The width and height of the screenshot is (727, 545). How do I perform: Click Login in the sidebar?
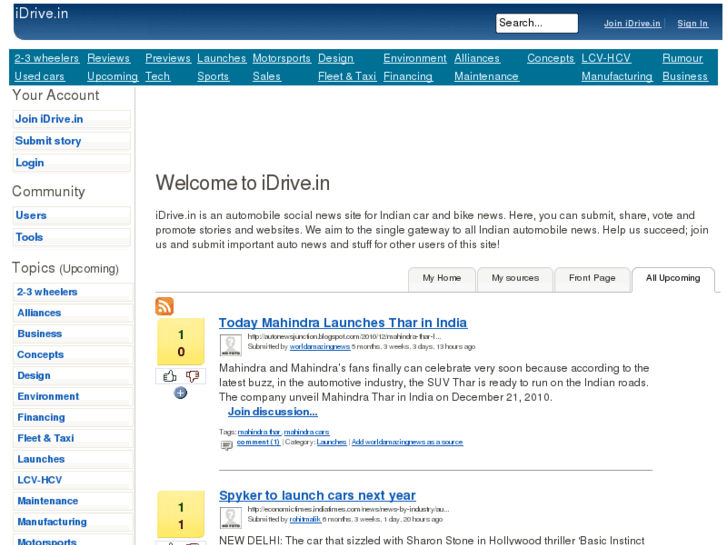[x=72, y=163]
